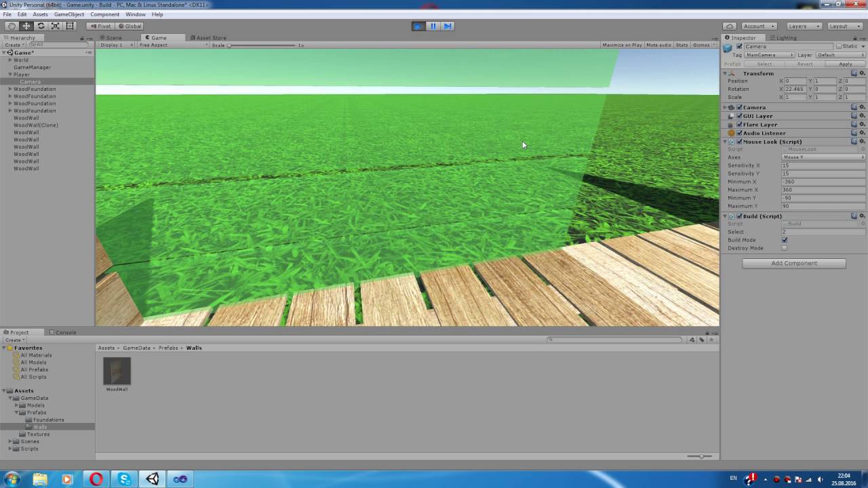Open the Axes dropdown showing Mouse Y
Screen dimensions: 868x488
click(823, 157)
